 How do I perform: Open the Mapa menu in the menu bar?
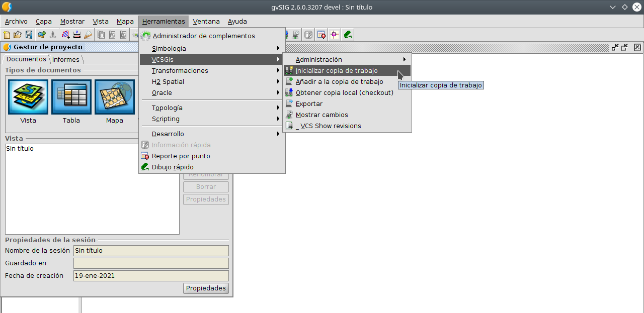[125, 22]
